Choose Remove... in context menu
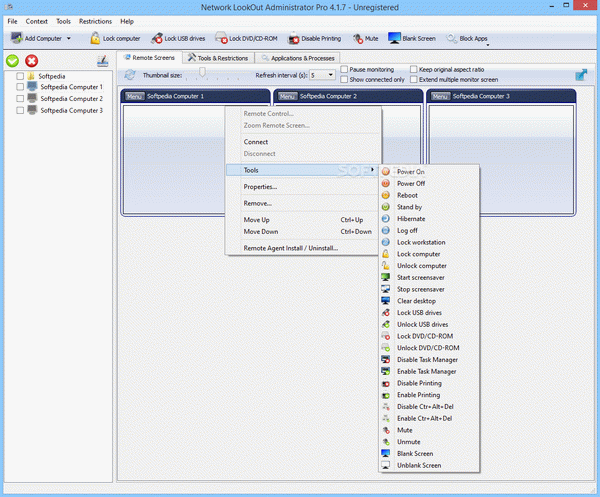This screenshot has height=497, width=600. click(x=302, y=204)
